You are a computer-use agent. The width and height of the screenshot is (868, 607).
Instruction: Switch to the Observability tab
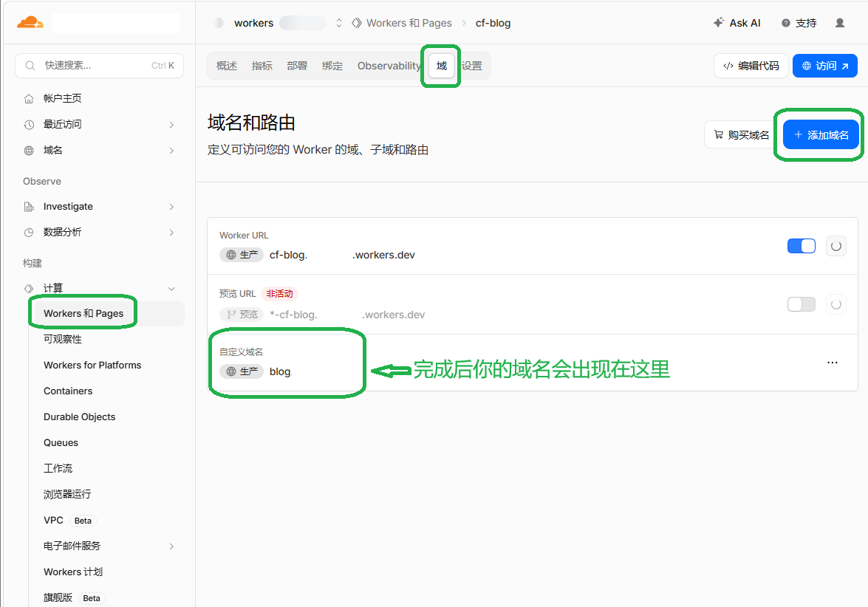point(389,66)
